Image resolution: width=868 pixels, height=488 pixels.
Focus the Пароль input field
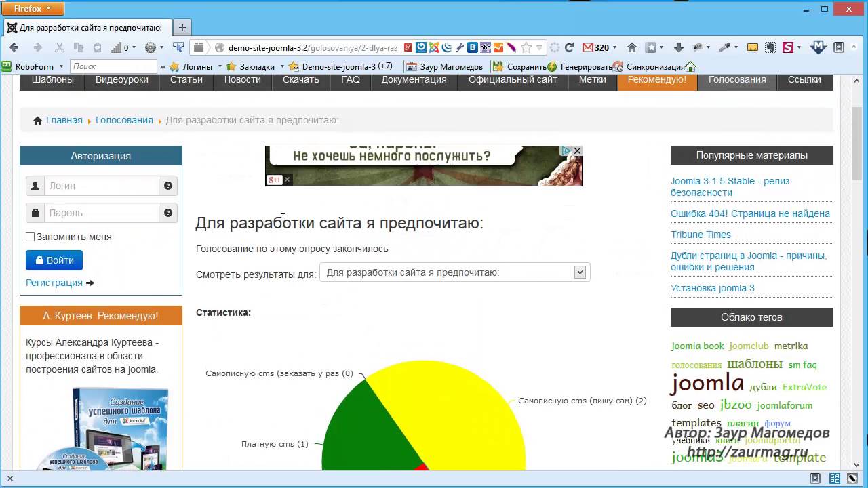(x=102, y=213)
